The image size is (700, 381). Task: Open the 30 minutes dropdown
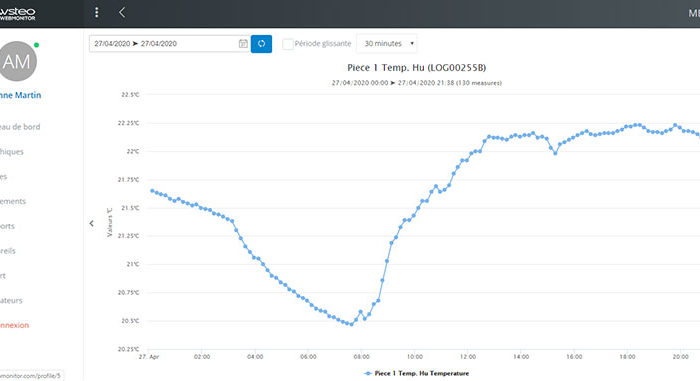tap(387, 43)
